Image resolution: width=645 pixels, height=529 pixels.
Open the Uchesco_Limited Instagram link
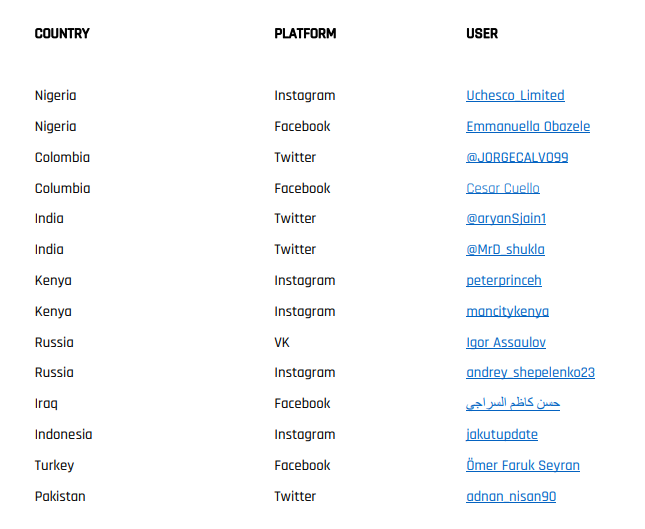pos(515,95)
